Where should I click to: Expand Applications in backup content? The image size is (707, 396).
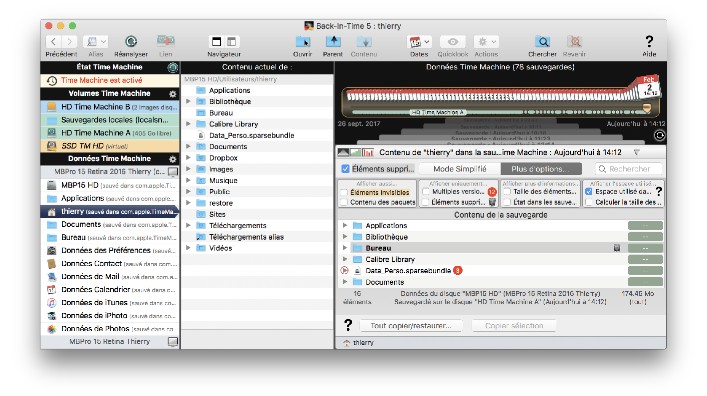[345, 226]
